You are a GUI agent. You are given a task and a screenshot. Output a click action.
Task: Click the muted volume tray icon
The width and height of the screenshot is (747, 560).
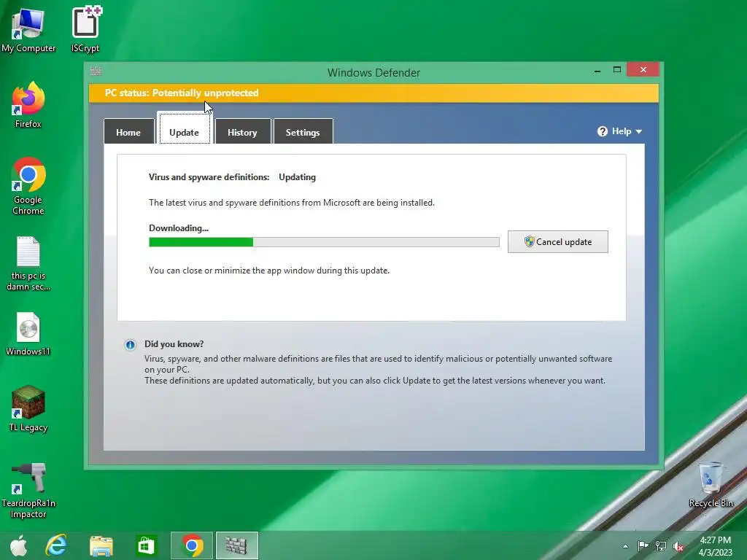tap(678, 546)
